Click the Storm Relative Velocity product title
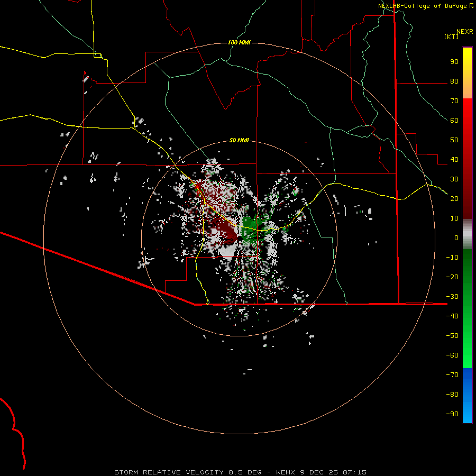Screen dimensions: 476x476 (x=170, y=472)
